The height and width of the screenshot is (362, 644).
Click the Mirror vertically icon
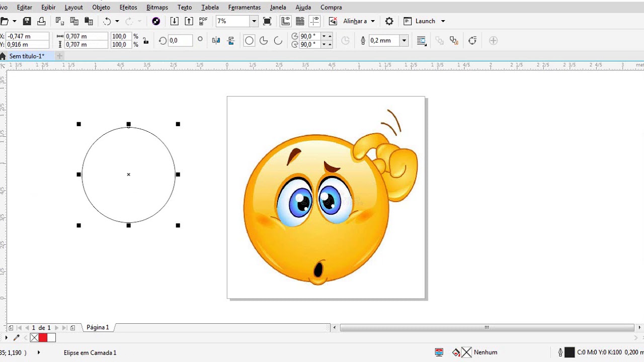(x=231, y=41)
